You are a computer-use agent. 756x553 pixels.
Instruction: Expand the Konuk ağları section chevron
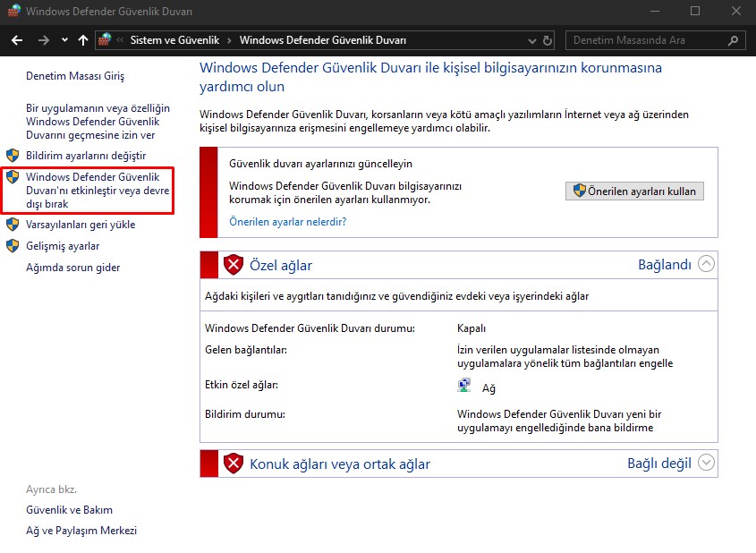[x=706, y=463]
